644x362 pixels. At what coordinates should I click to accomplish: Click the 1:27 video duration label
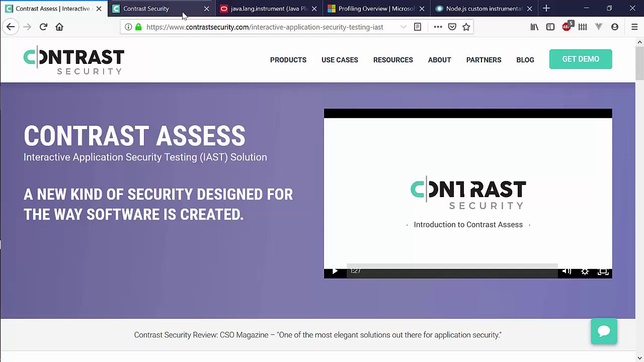click(x=355, y=271)
